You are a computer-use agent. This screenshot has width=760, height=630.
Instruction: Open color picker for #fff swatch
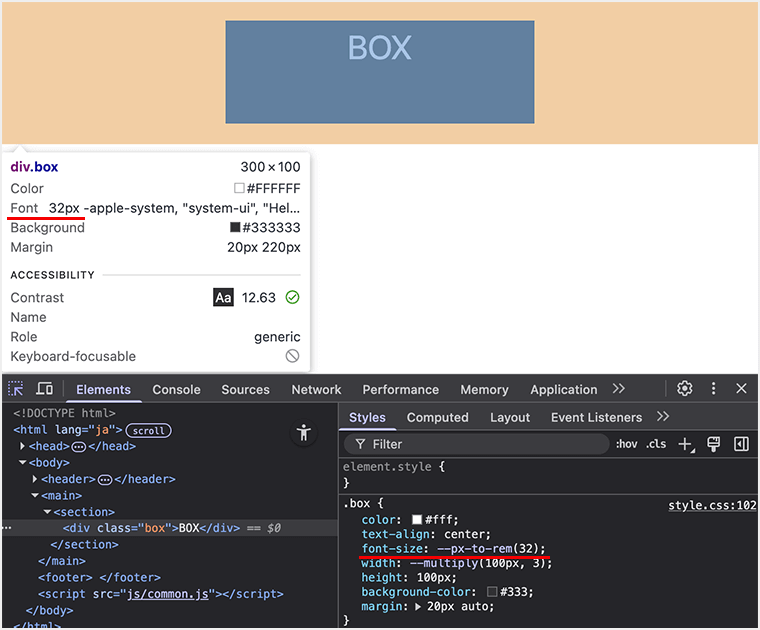(417, 520)
